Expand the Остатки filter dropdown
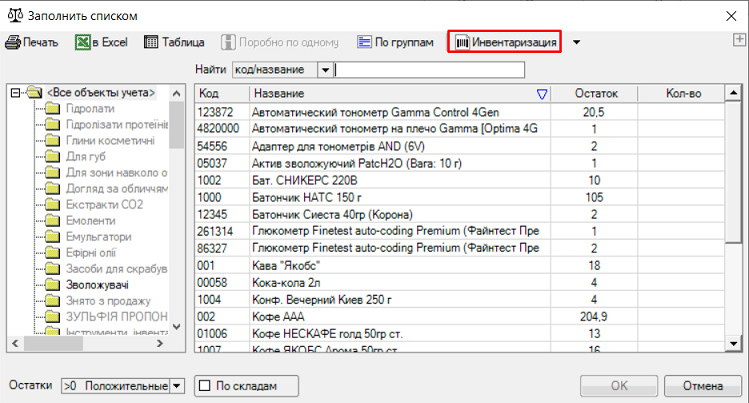This screenshot has width=749, height=403. (x=177, y=385)
